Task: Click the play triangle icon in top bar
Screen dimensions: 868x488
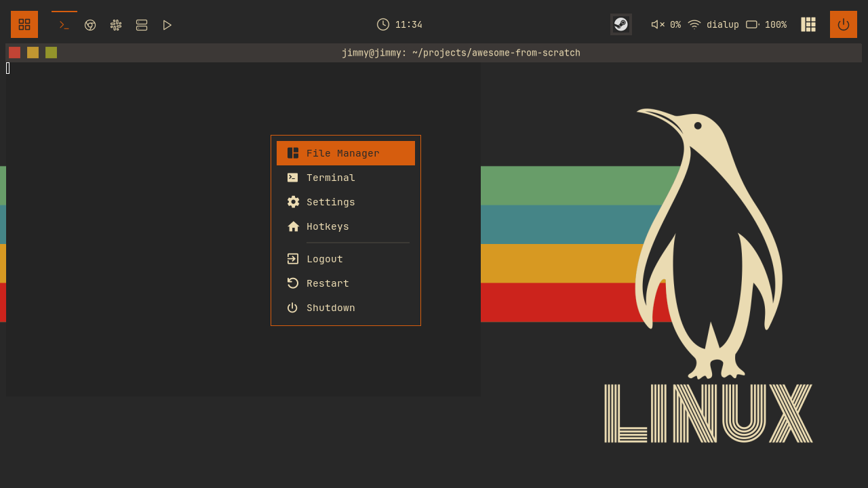Action: (167, 25)
